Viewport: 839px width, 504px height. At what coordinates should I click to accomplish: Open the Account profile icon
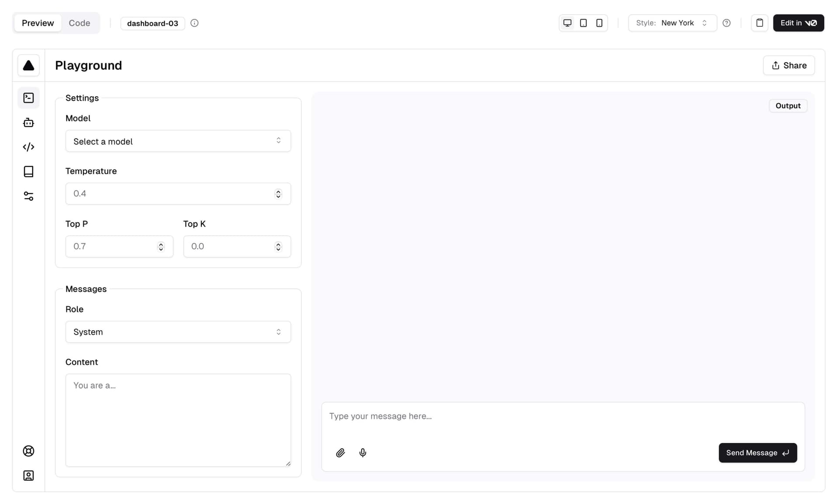[x=28, y=476]
